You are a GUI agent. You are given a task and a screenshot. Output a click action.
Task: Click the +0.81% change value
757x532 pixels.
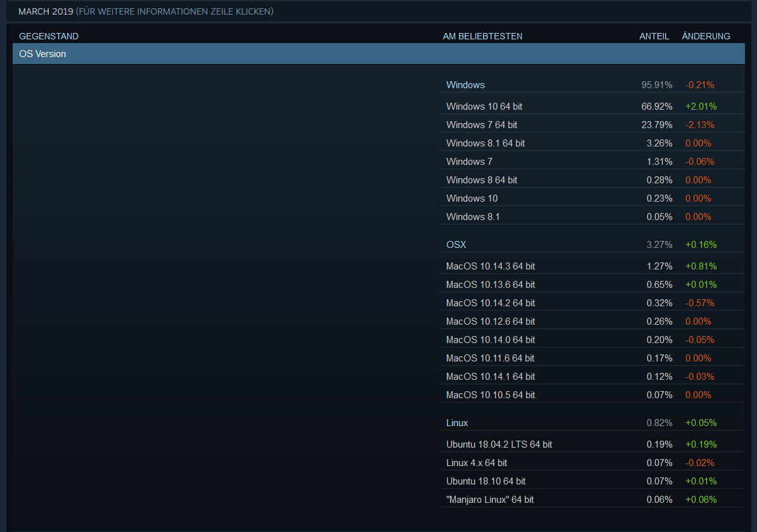[701, 266]
